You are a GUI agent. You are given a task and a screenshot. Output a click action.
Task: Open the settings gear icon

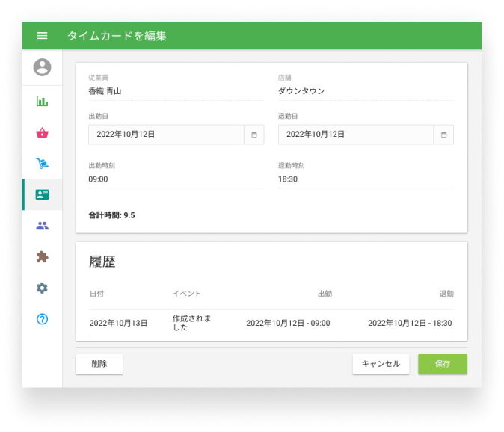(x=42, y=288)
